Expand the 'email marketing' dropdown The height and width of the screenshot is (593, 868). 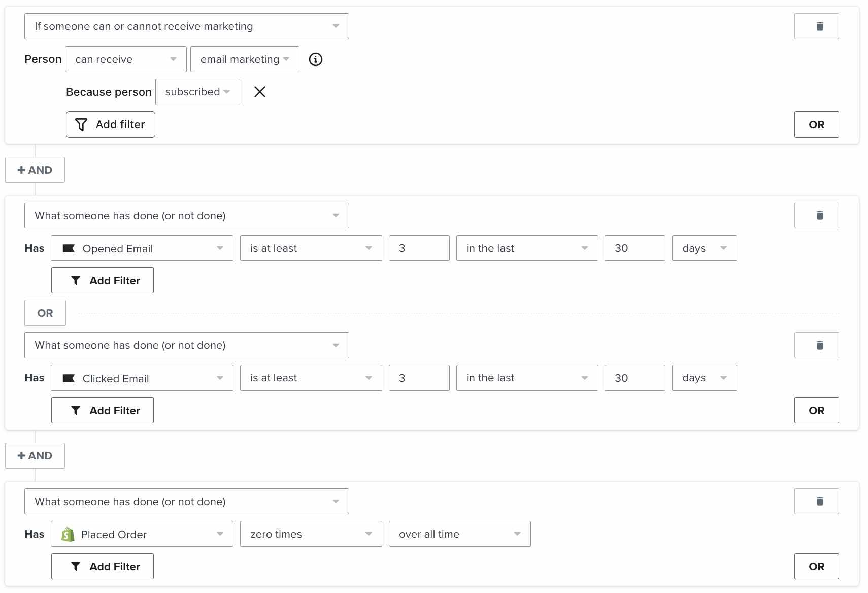[245, 59]
